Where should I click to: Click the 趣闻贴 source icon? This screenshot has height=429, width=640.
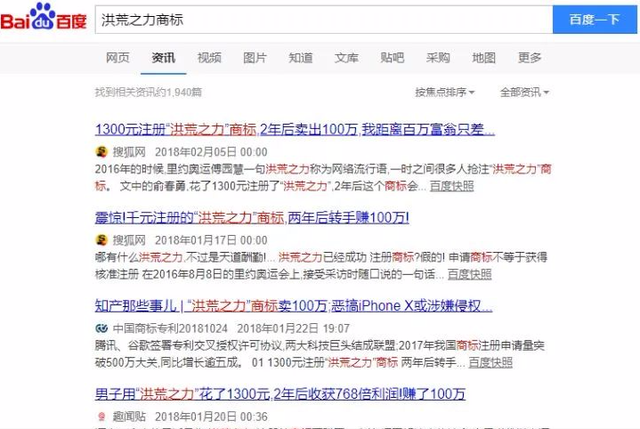coord(101,416)
